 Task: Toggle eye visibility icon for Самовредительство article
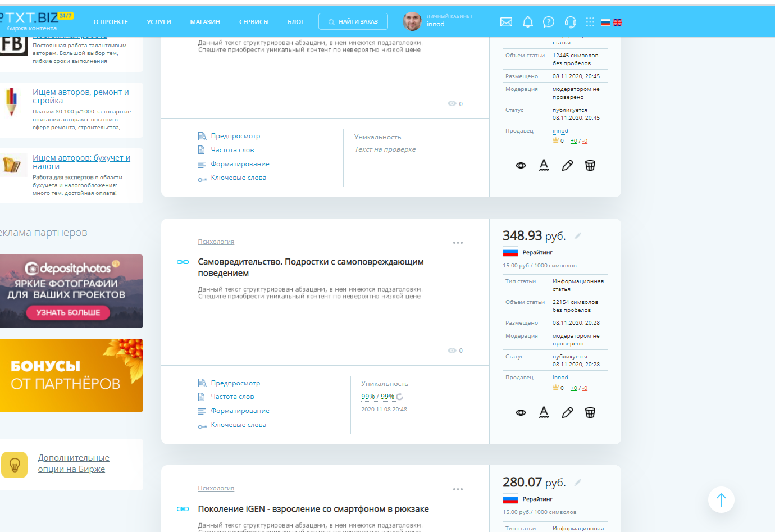click(521, 412)
